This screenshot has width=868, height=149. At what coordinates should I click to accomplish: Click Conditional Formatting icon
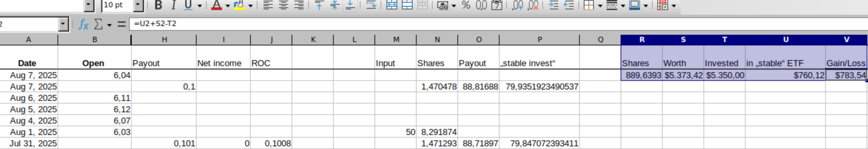pos(662,5)
